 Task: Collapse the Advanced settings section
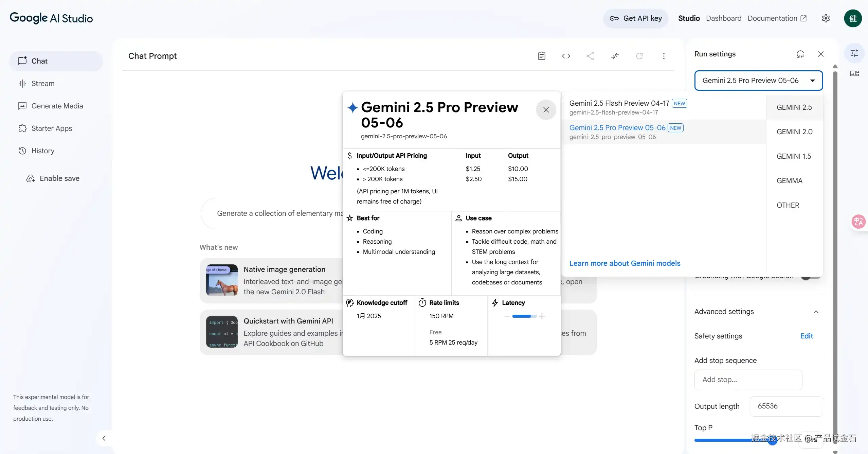(x=816, y=312)
